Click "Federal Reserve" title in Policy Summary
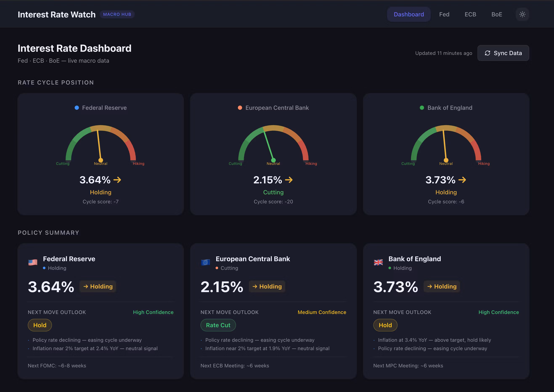The image size is (554, 392). click(69, 259)
